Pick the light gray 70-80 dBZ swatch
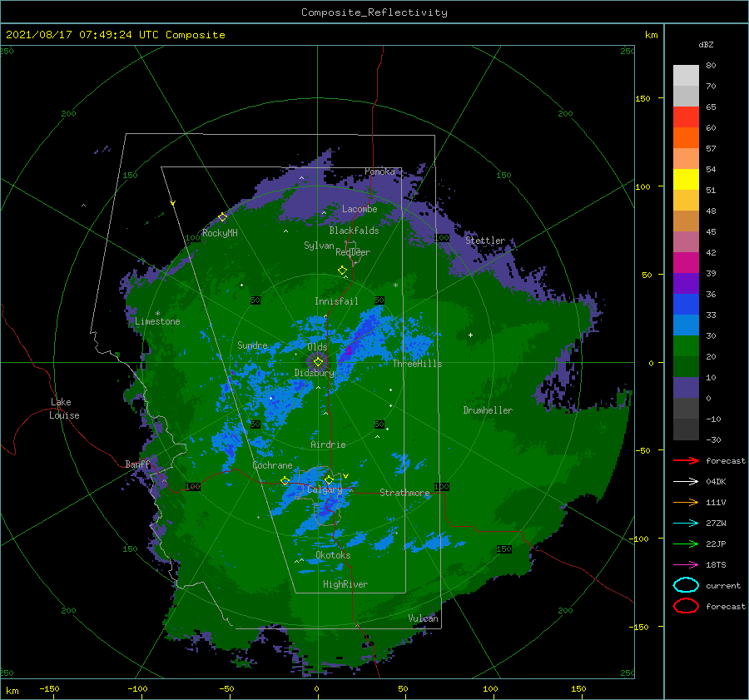The height and width of the screenshot is (700, 749). point(686,75)
